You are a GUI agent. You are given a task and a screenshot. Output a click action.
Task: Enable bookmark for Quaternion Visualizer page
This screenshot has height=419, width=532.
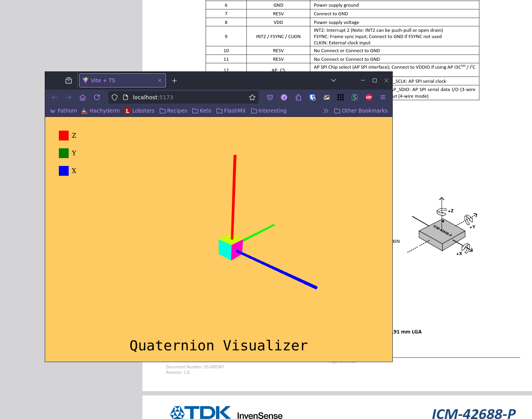point(252,97)
